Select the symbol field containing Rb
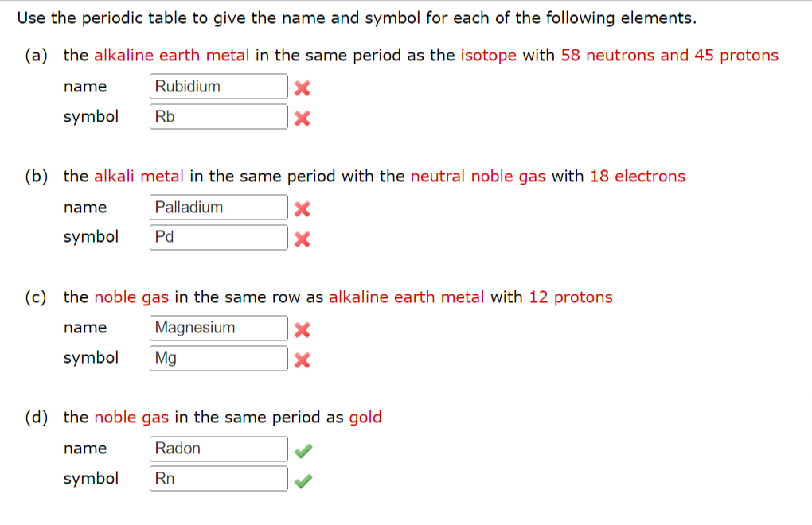Image resolution: width=812 pixels, height=525 pixels. tap(218, 116)
